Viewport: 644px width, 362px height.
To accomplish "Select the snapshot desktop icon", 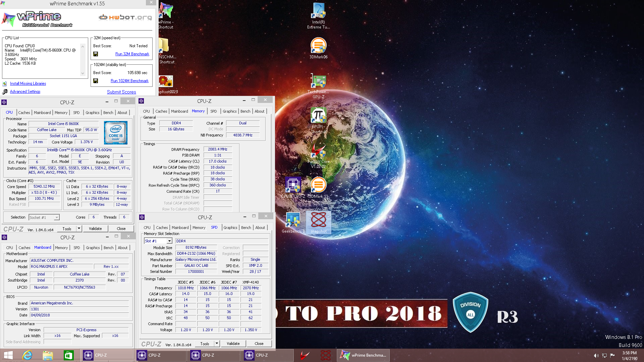I will (318, 222).
